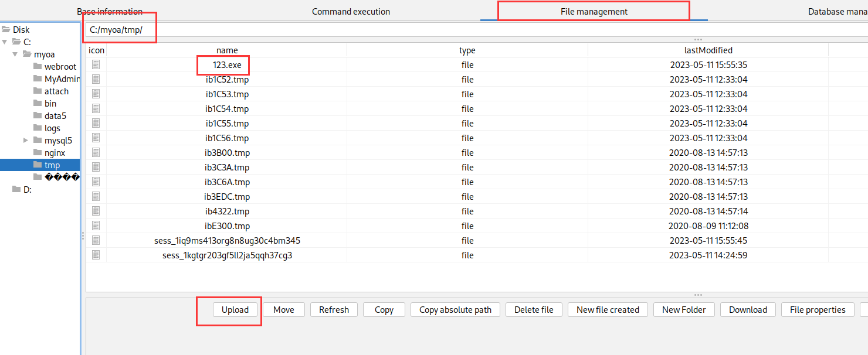
Task: Click the Move button
Action: pos(284,310)
